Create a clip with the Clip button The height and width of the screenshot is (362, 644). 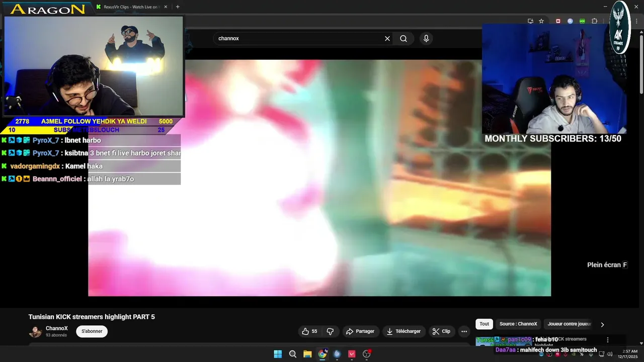click(x=441, y=331)
